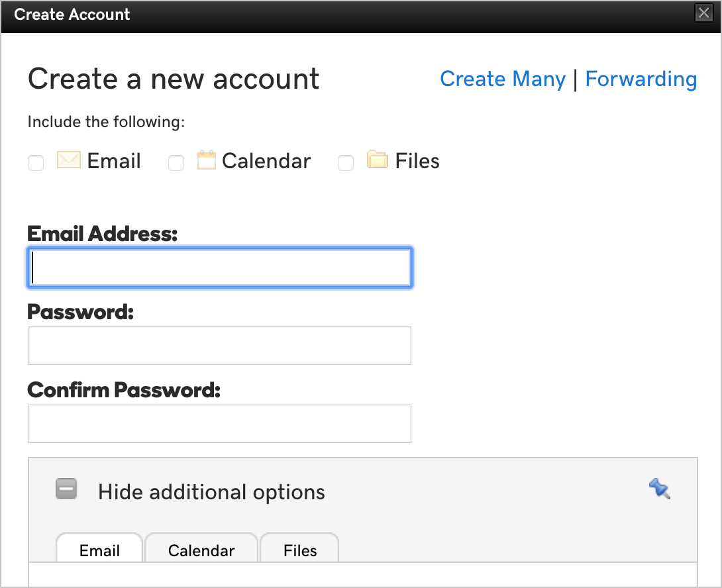
Task: Enable the Email checkbox
Action: (x=36, y=163)
